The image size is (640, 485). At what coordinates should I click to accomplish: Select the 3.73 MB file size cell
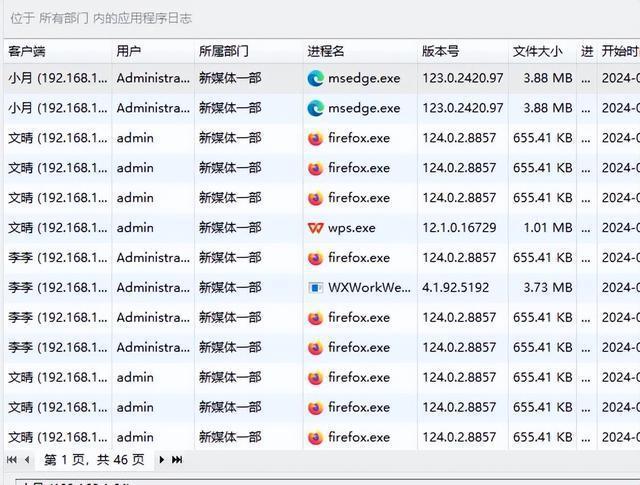coord(542,288)
